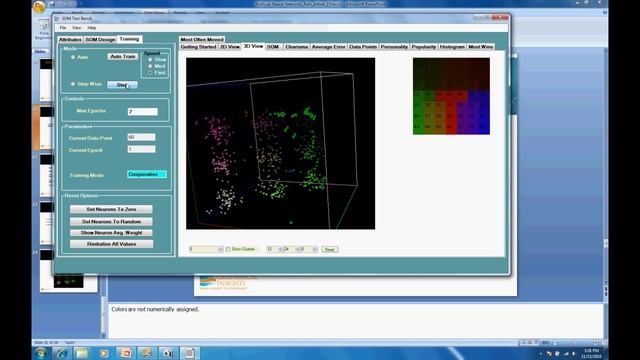Open the Personality tab
Screen dimensions: 640x360
tap(394, 47)
